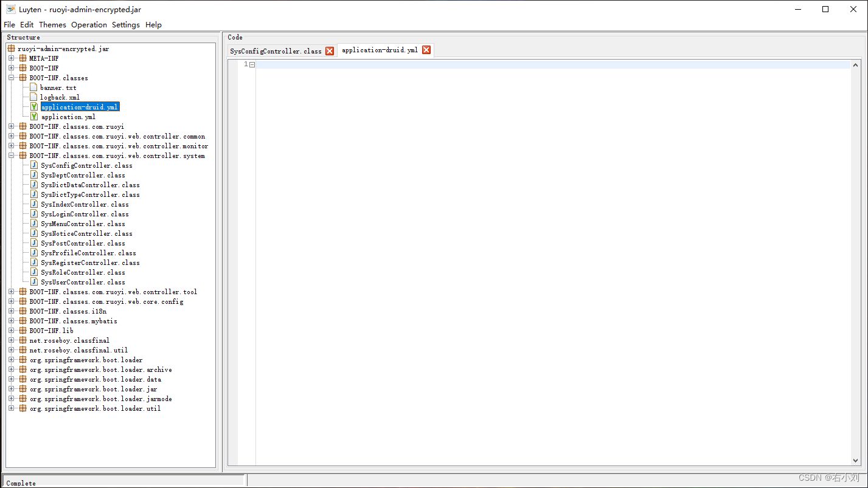The width and height of the screenshot is (868, 488).
Task: Click the SysDictDataController.class Java icon
Action: (34, 185)
